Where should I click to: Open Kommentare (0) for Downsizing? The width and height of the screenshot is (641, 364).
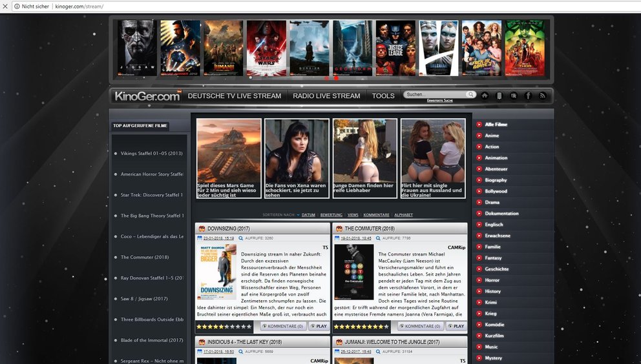[x=283, y=326]
